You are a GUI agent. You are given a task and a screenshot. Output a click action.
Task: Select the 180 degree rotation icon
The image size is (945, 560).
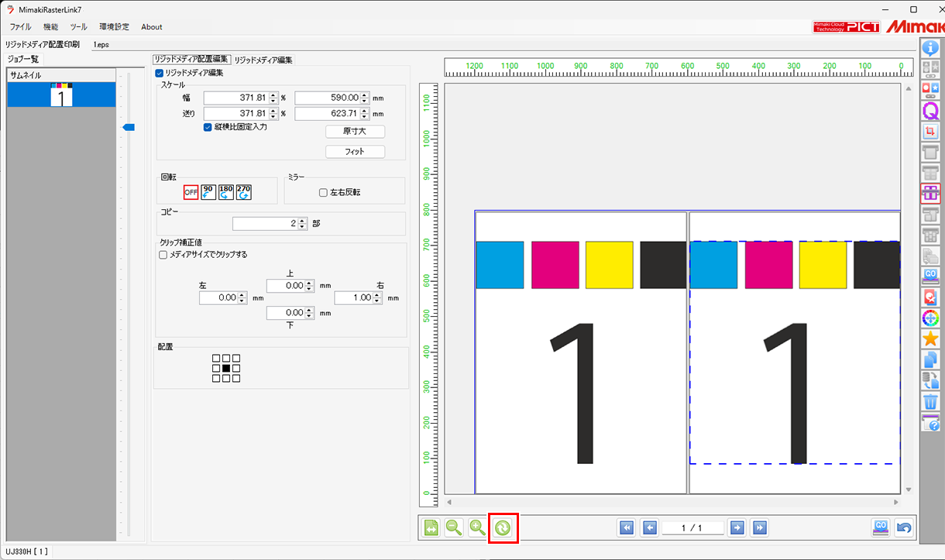click(x=226, y=192)
